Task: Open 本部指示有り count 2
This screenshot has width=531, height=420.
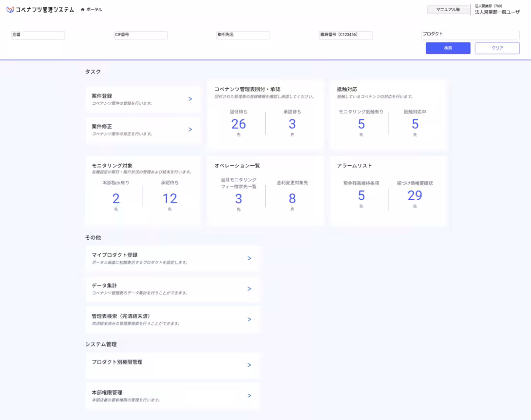Action: [x=116, y=198]
